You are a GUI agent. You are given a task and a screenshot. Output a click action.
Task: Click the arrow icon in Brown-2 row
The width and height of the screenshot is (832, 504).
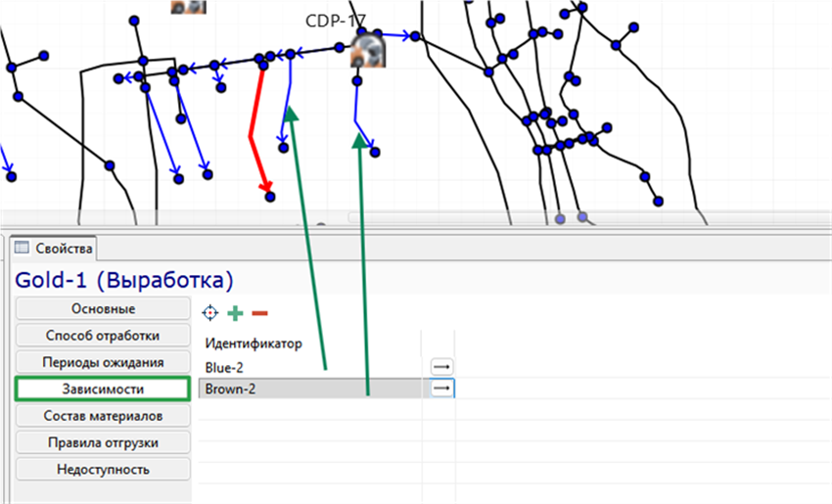(441, 389)
